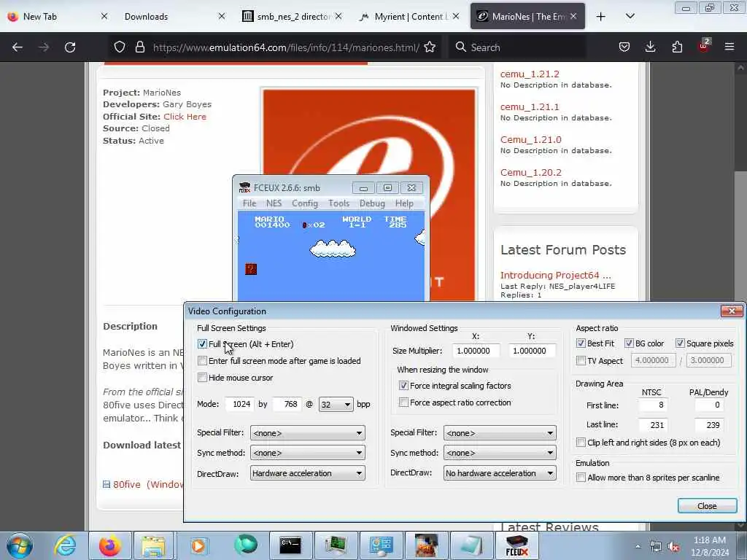Open the extensions puzzle icon

[x=677, y=47]
